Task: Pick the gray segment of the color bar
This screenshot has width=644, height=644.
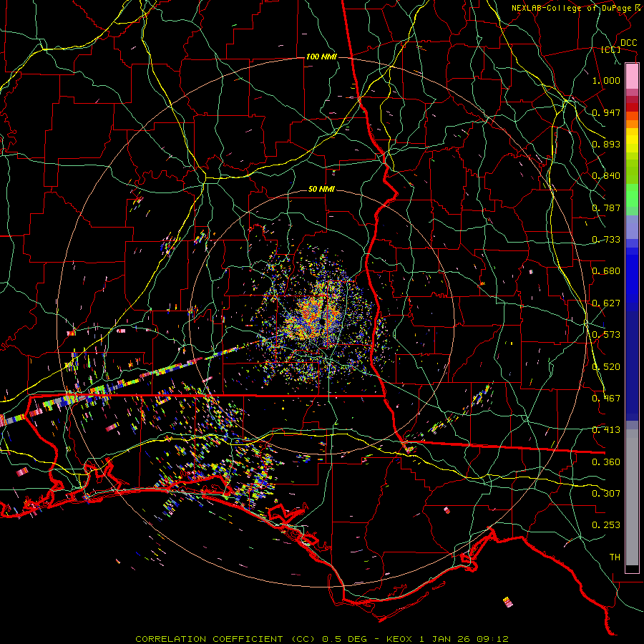Action: (x=632, y=497)
